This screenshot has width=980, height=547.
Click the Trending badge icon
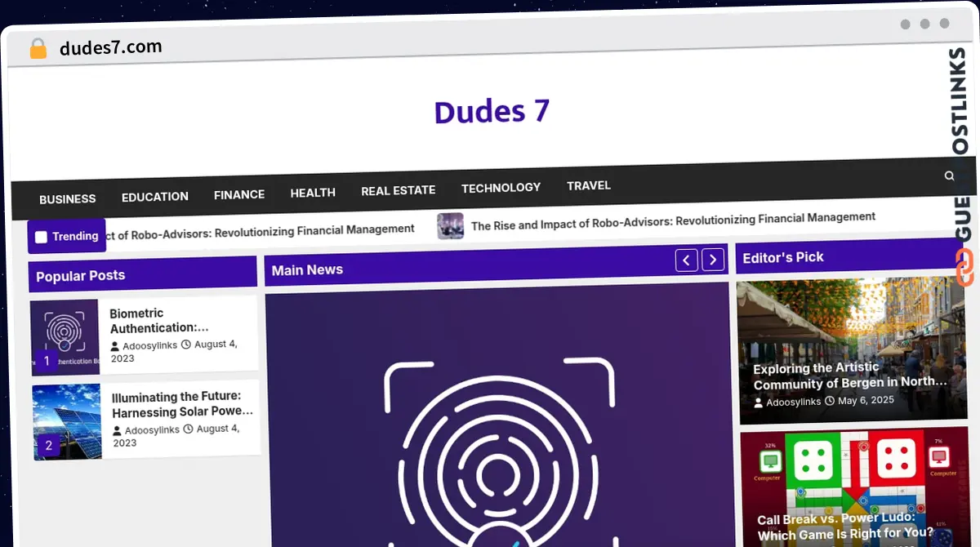coord(42,237)
